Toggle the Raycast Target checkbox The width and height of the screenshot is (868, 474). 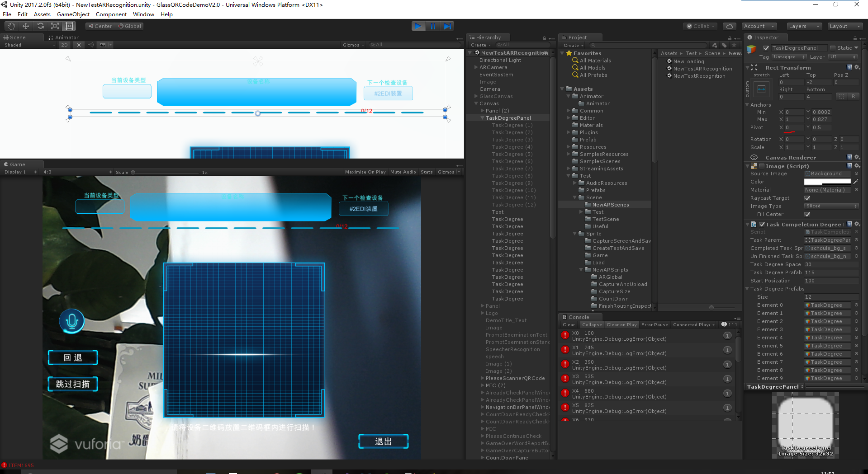point(807,198)
